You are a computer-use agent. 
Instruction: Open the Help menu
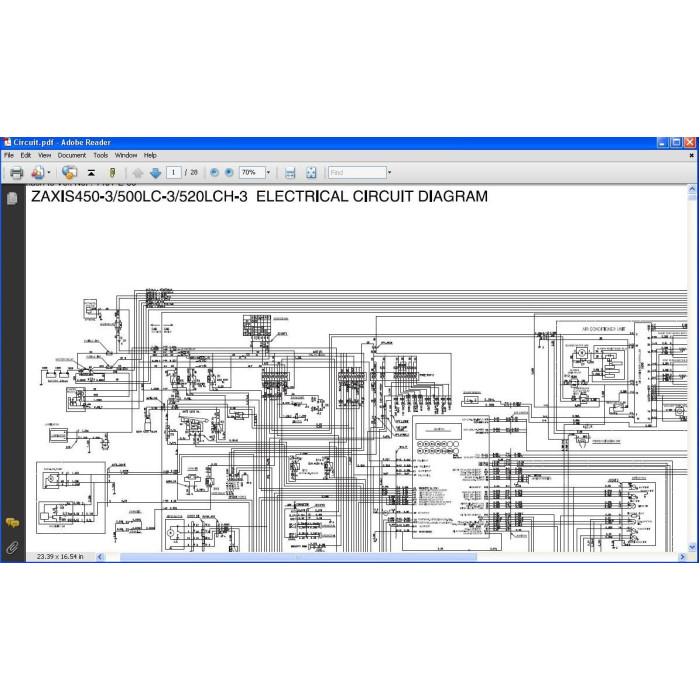(150, 155)
